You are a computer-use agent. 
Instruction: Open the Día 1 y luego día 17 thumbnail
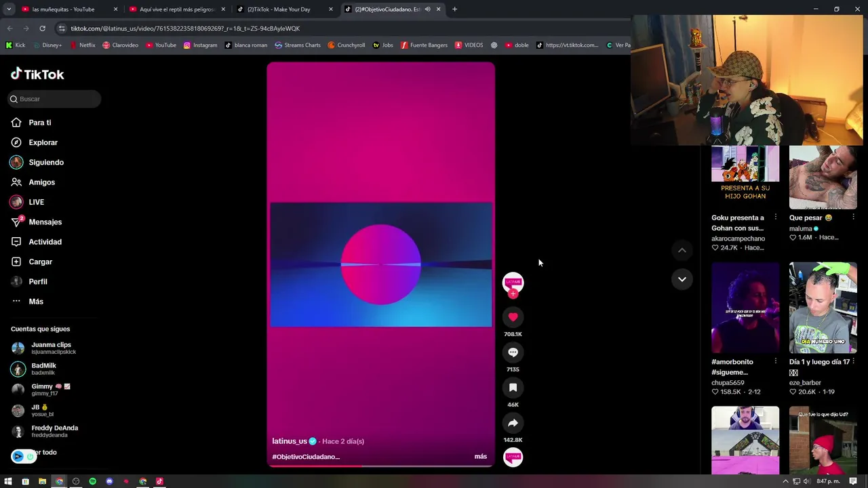tap(823, 308)
